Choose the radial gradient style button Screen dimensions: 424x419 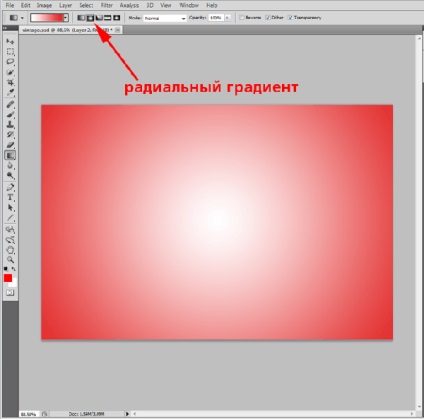pos(90,18)
